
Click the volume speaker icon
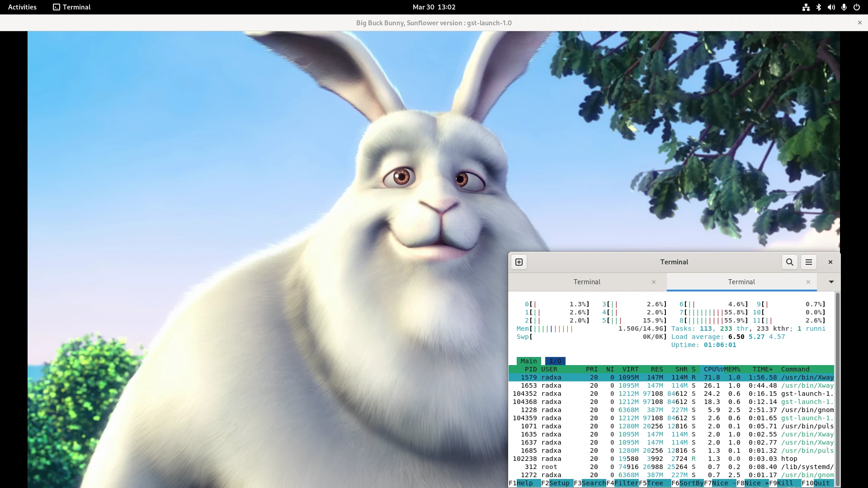(831, 7)
